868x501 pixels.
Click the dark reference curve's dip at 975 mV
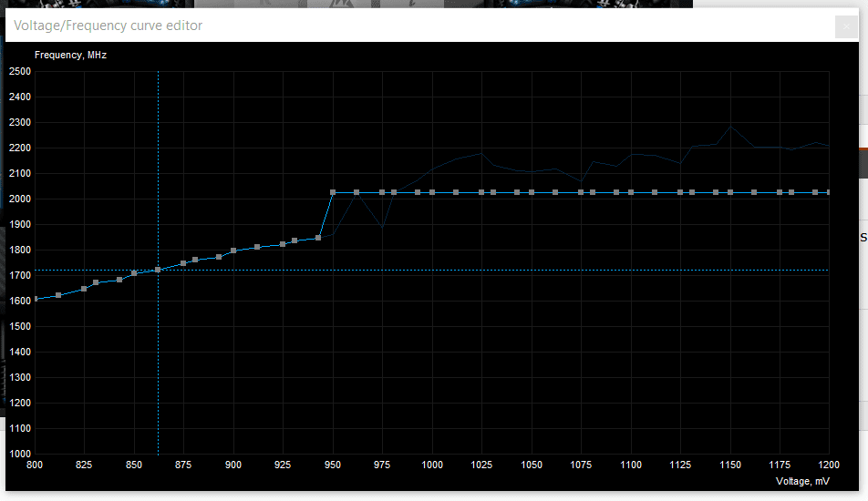tap(382, 227)
